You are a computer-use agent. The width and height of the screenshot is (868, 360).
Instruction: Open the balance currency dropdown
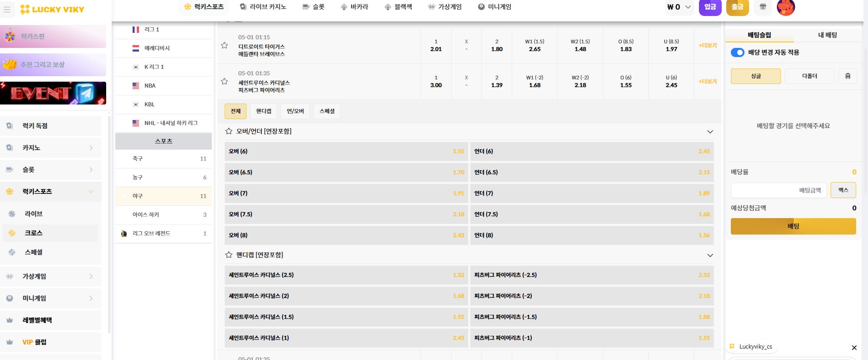pos(688,7)
